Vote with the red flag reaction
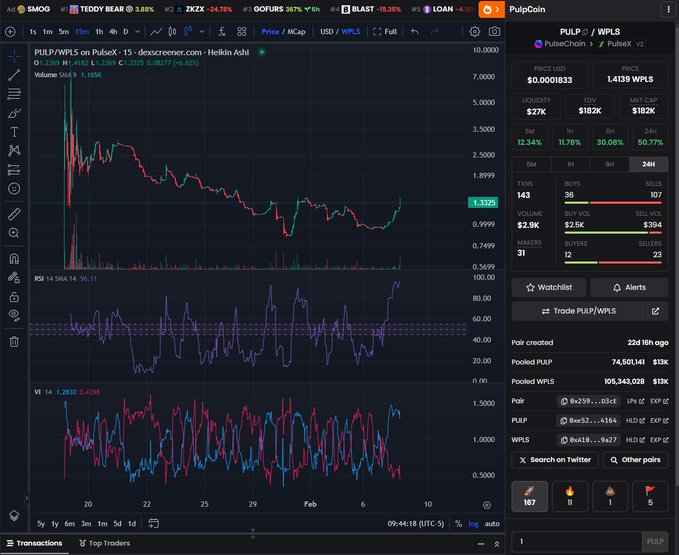Viewport: 679px width, 555px height. 650,496
